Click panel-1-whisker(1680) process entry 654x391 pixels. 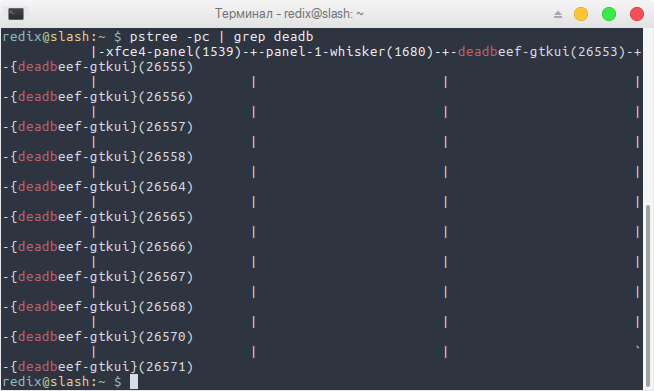click(350, 52)
